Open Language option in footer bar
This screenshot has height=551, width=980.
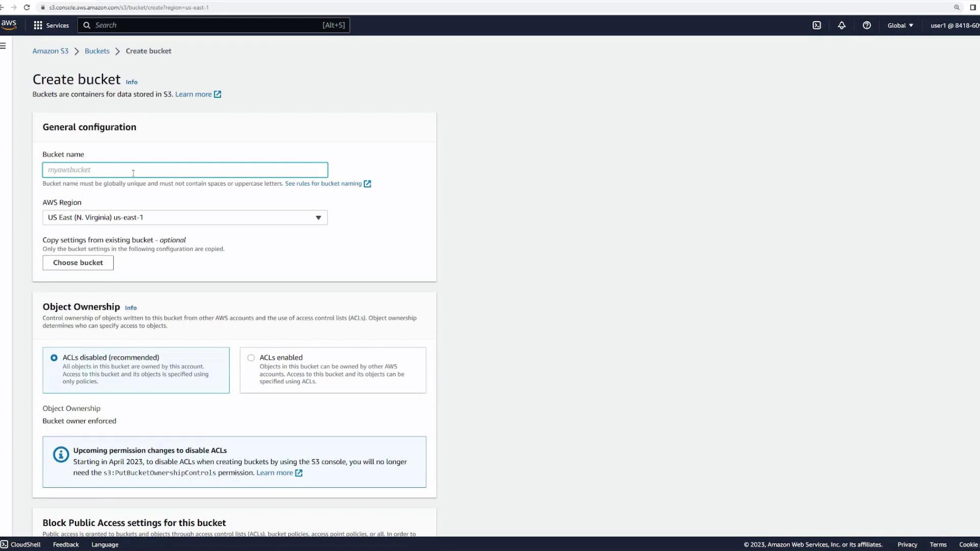click(105, 545)
